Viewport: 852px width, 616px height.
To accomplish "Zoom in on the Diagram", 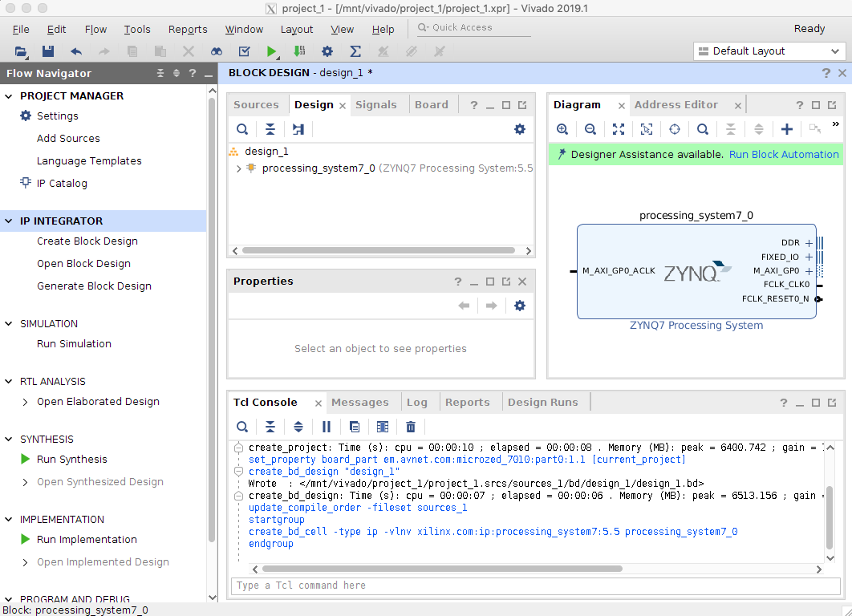I will coord(562,129).
